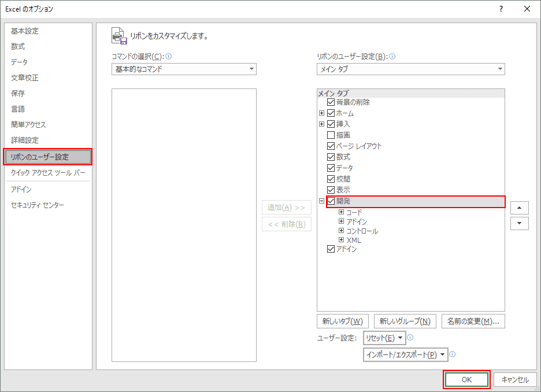
Task: Click the 名前の変更(M)... button
Action: (x=473, y=321)
